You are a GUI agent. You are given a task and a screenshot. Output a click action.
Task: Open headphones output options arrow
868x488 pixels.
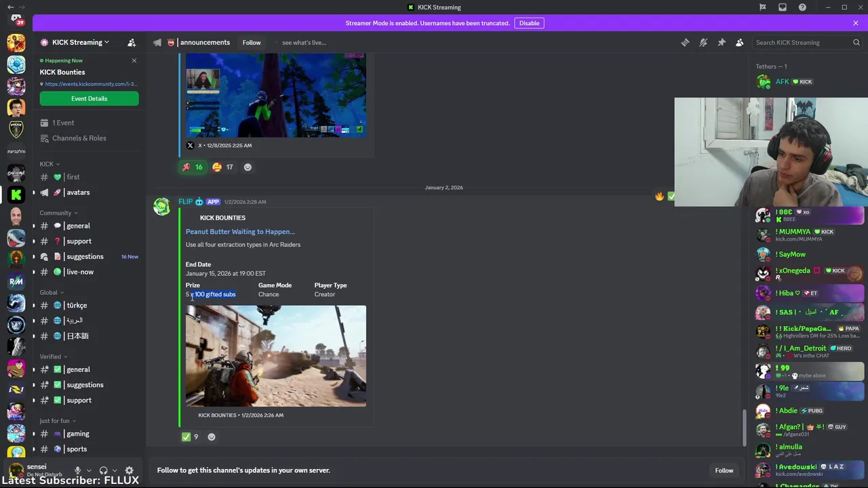coord(114,470)
